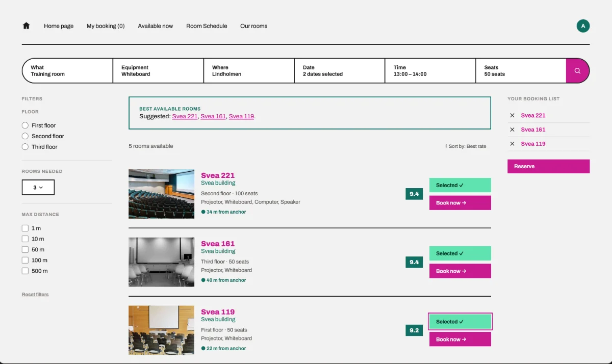This screenshot has height=364, width=612.
Task: Open the Time 13:00–14:00 selector
Action: click(x=430, y=71)
